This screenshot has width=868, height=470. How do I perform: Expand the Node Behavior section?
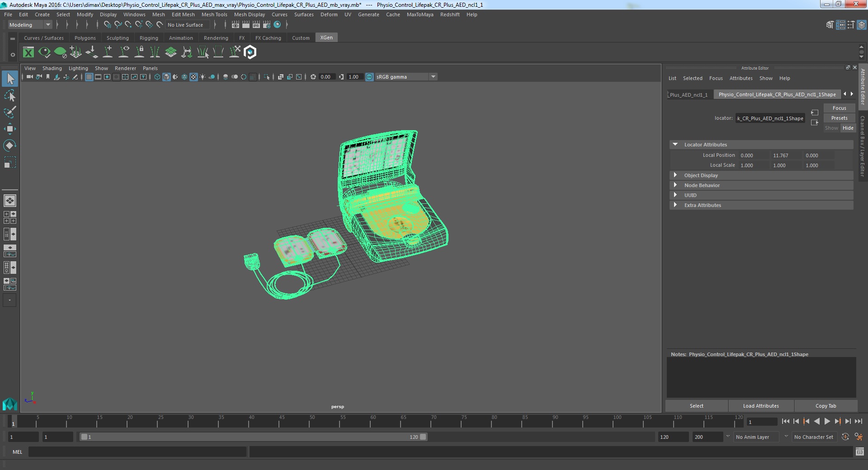click(x=675, y=185)
